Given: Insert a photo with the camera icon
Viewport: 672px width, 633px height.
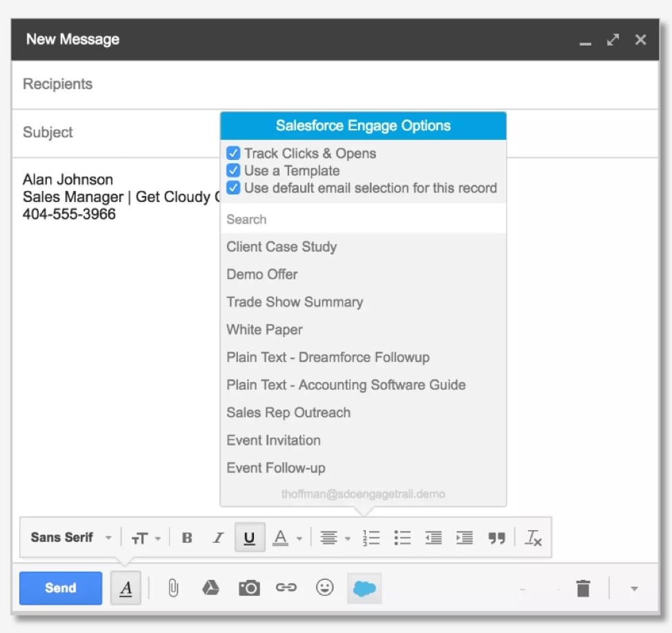Looking at the screenshot, I should click(249, 588).
